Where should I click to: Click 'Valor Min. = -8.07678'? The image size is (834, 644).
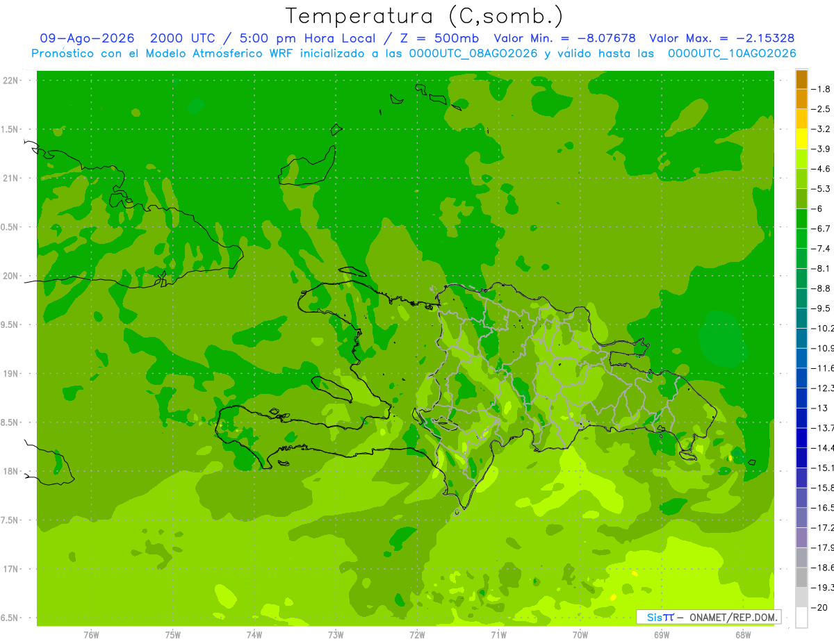click(x=564, y=38)
